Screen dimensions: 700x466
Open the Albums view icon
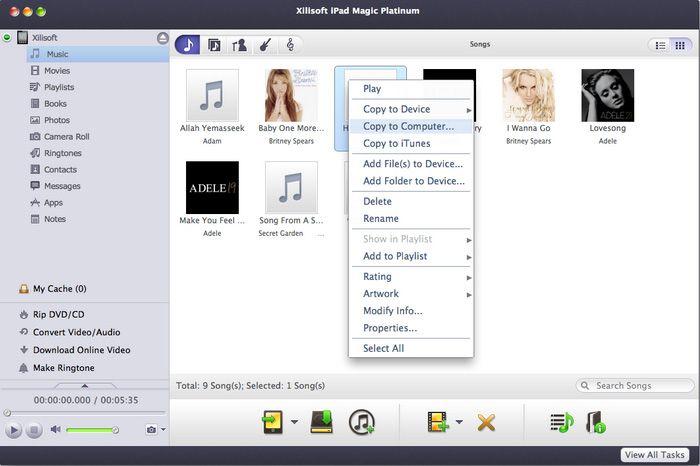coord(214,45)
